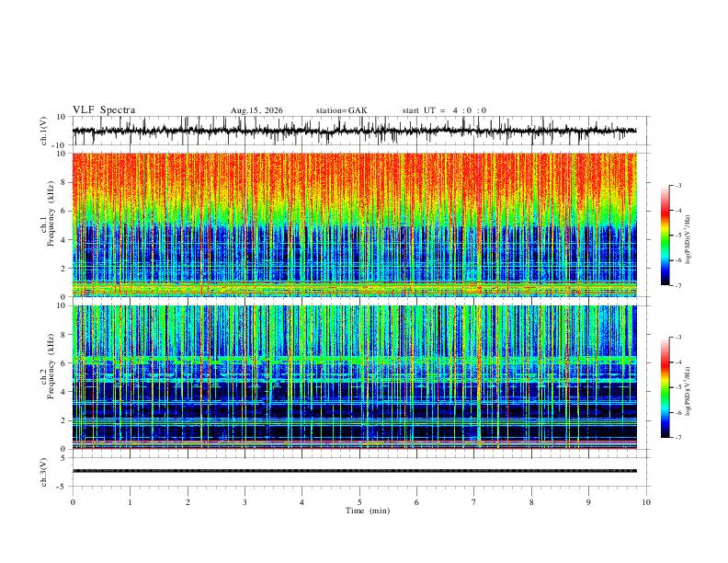Click the green 6 kHz band in ch.2
This screenshot has width=728, height=563.
[x=355, y=360]
